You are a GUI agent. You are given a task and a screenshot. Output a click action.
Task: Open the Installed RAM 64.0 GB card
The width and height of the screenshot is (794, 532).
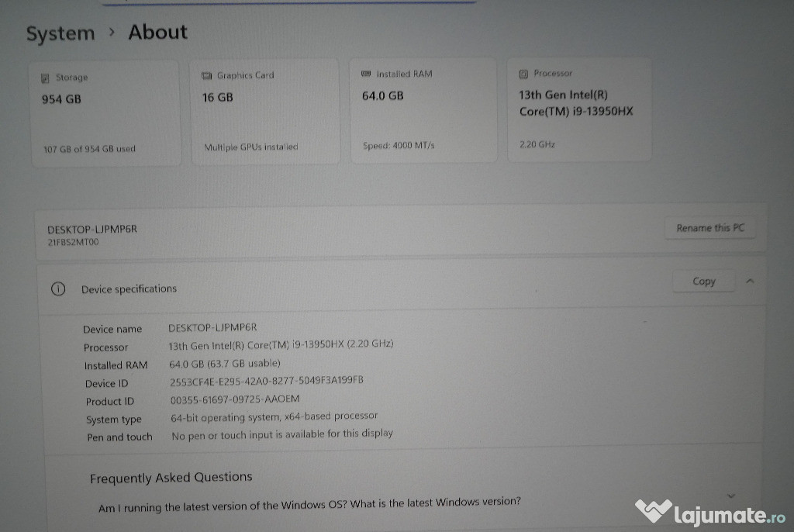[x=423, y=110]
